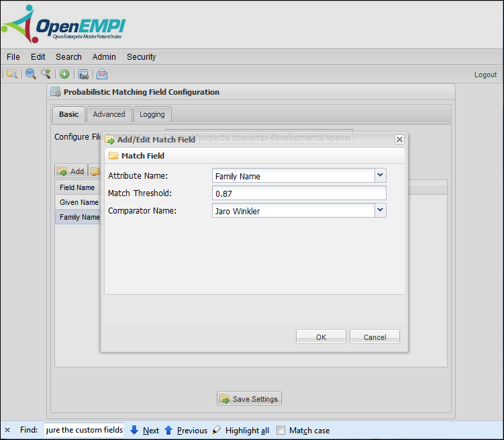
Task: Click Save Settings button
Action: [x=249, y=398]
